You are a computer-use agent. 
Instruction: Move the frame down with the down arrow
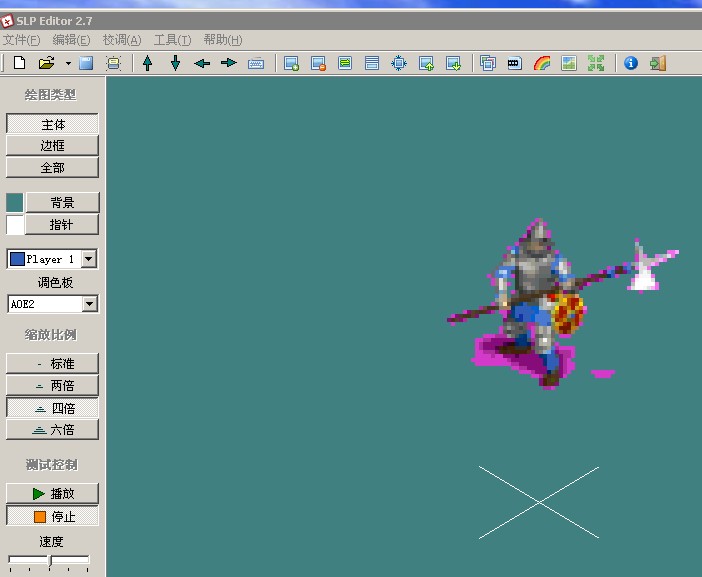click(175, 63)
